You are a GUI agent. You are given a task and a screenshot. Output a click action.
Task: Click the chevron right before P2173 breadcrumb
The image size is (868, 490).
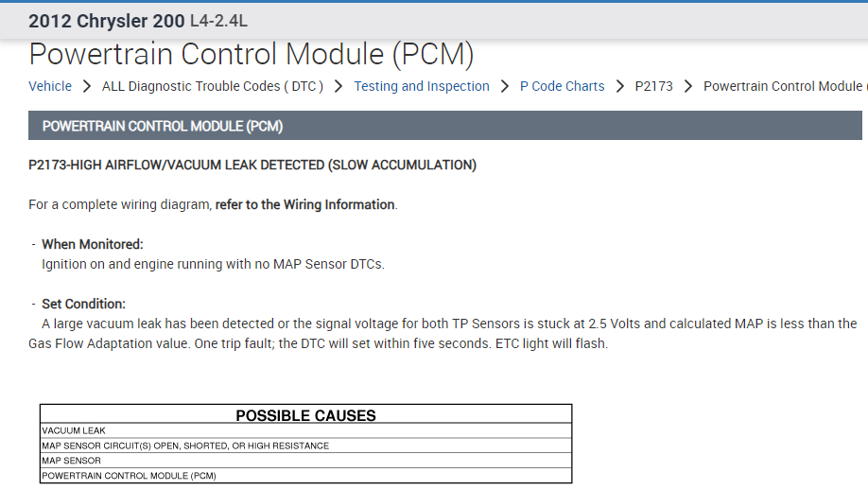(x=620, y=86)
